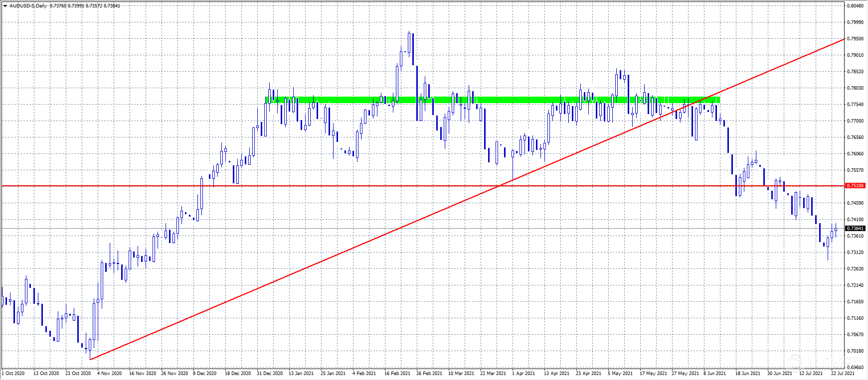This screenshot has width=868, height=380.
Task: Click the 0.72140 price scale label
Action: 856,285
